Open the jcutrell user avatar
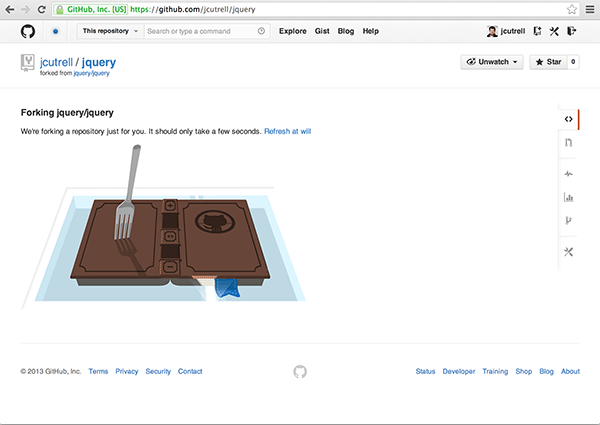 tap(492, 31)
